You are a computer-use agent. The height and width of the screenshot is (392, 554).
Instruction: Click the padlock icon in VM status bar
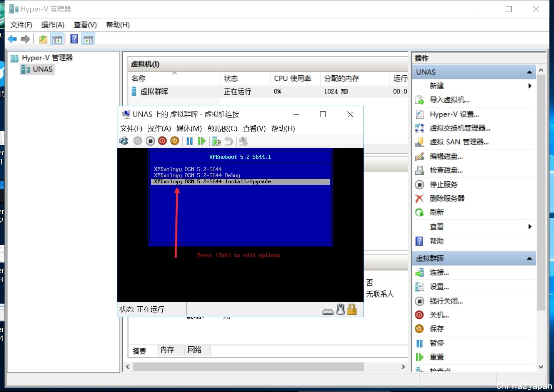tap(352, 309)
